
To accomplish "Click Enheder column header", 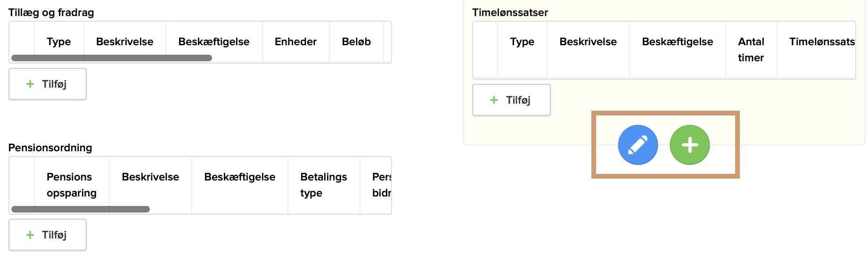I will coord(295,41).
